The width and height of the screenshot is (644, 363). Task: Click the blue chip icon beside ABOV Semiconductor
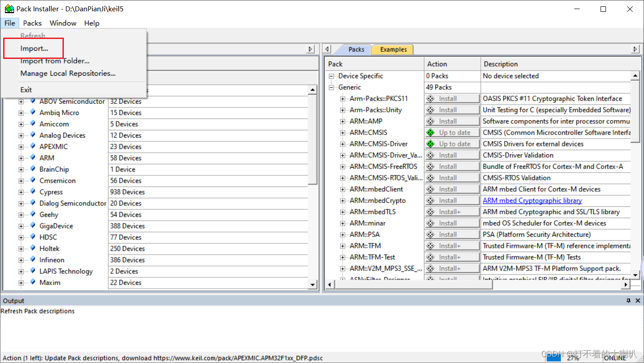click(33, 101)
